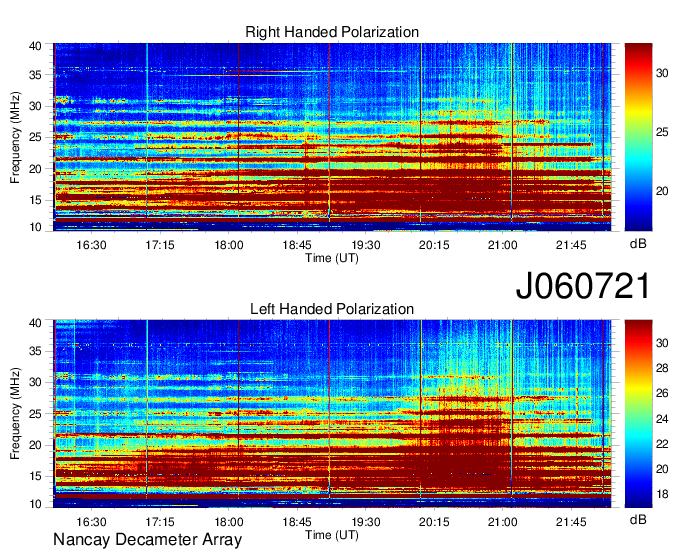The width and height of the screenshot is (680, 552).
Task: Click 18 label on left-handed color bar
Action: pos(662,494)
